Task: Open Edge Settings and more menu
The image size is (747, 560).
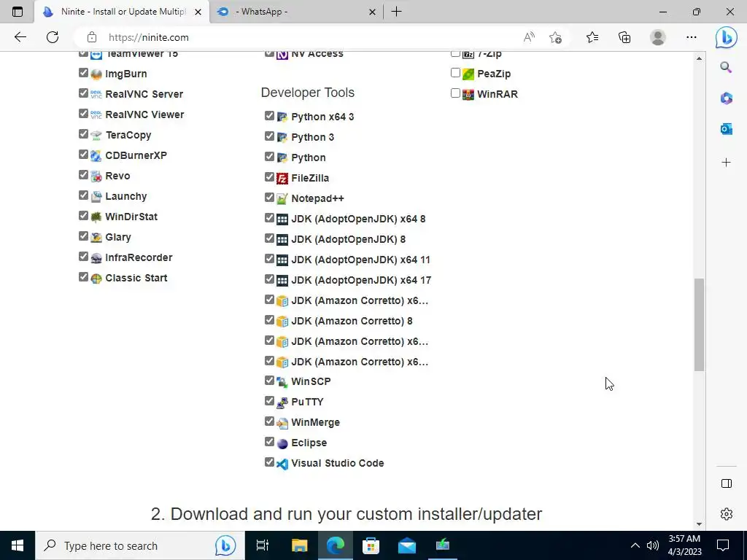Action: 692,37
